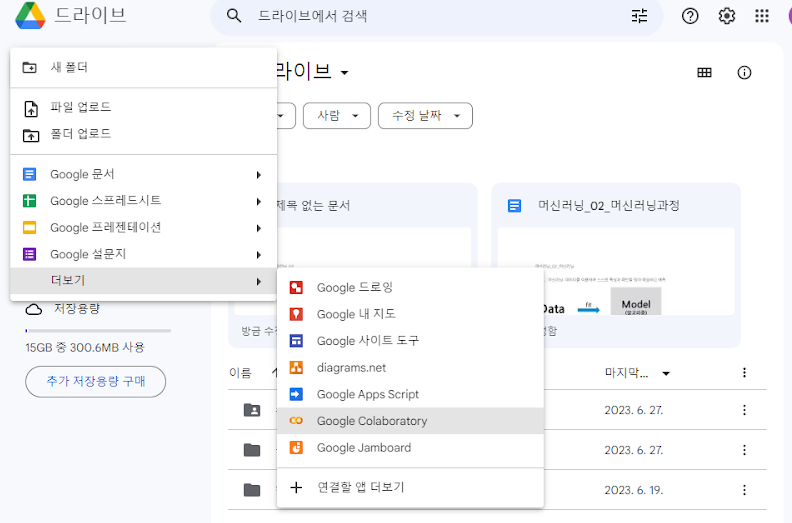Select Google Jamboard in submenu
The width and height of the screenshot is (792, 523).
(x=410, y=447)
